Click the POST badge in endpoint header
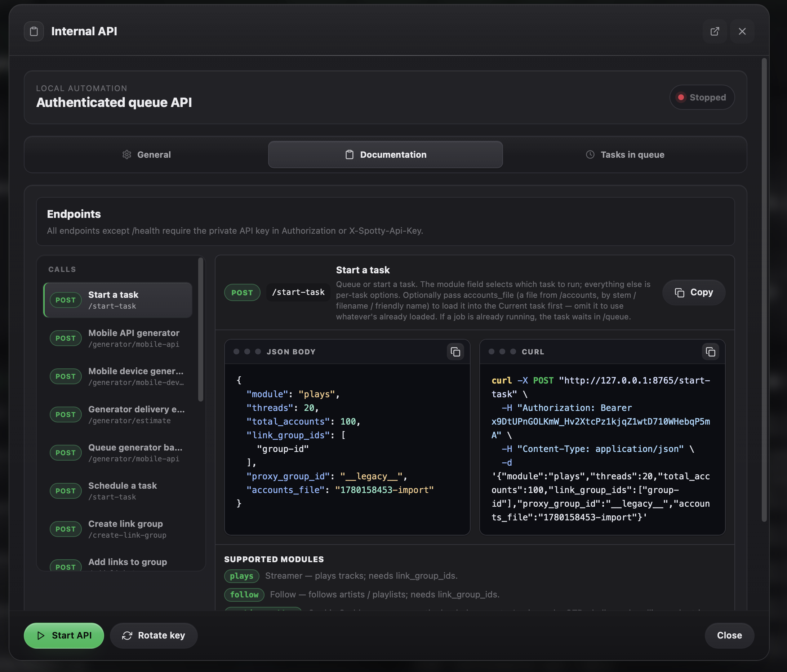 pyautogui.click(x=242, y=292)
